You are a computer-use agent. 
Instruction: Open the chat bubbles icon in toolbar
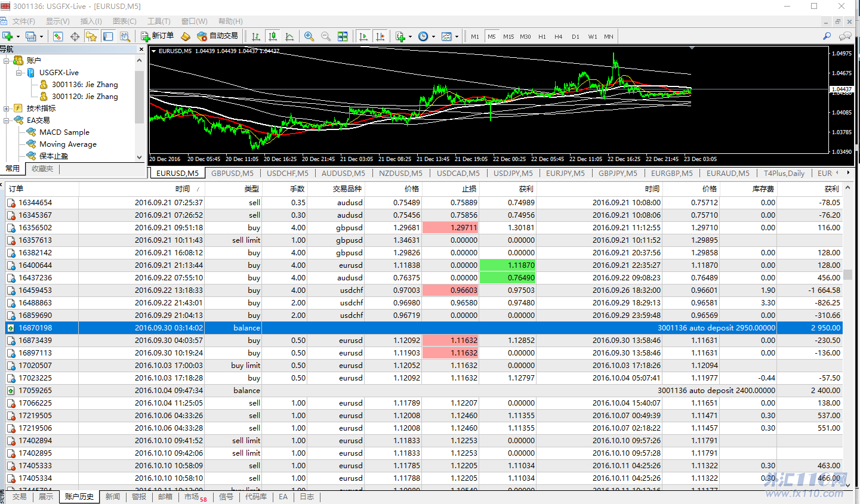845,36
